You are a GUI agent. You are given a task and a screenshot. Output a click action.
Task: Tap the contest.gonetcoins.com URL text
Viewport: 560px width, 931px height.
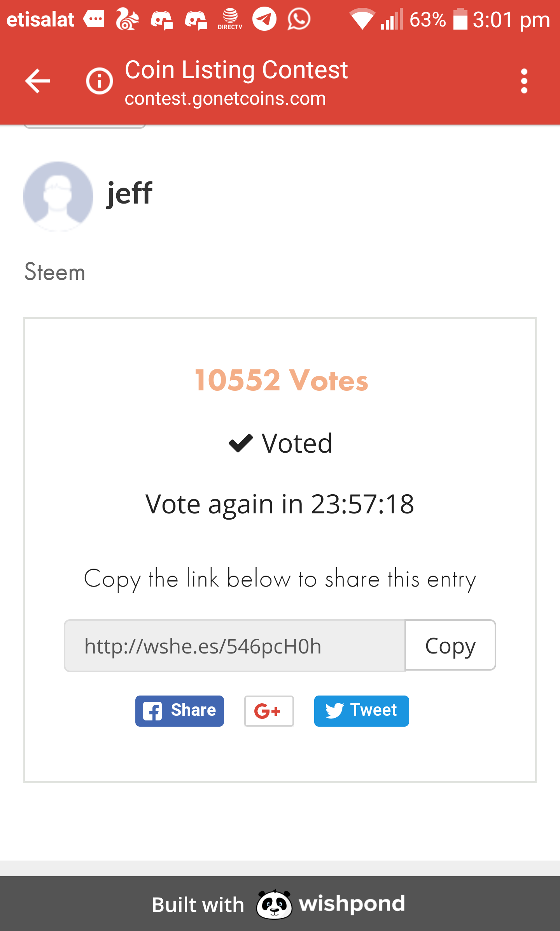(x=225, y=98)
